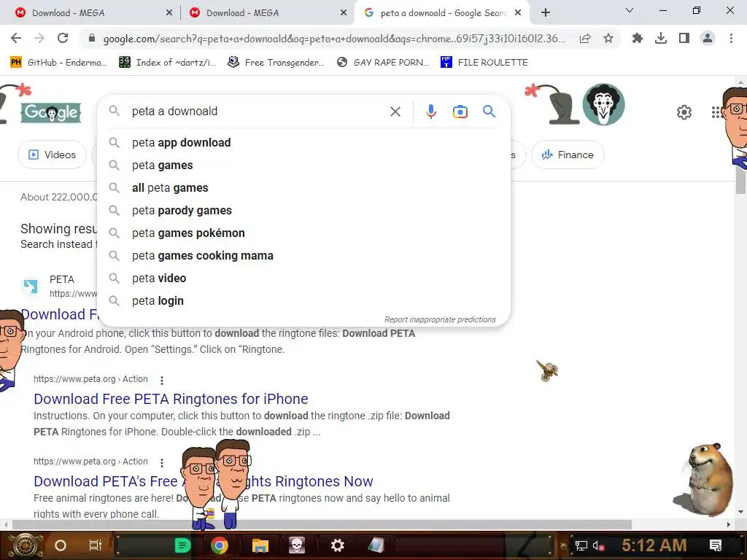Open the Start menu on the taskbar
The image size is (747, 560).
[26, 545]
